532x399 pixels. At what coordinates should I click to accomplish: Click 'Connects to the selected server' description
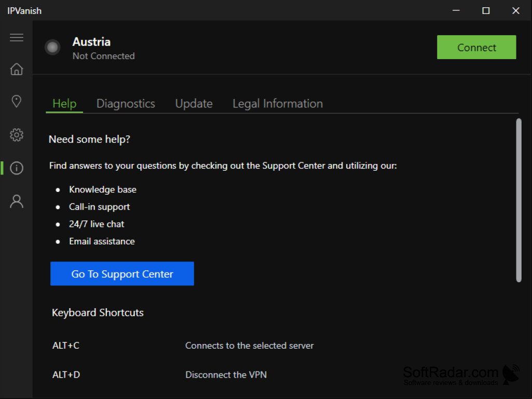click(x=250, y=346)
